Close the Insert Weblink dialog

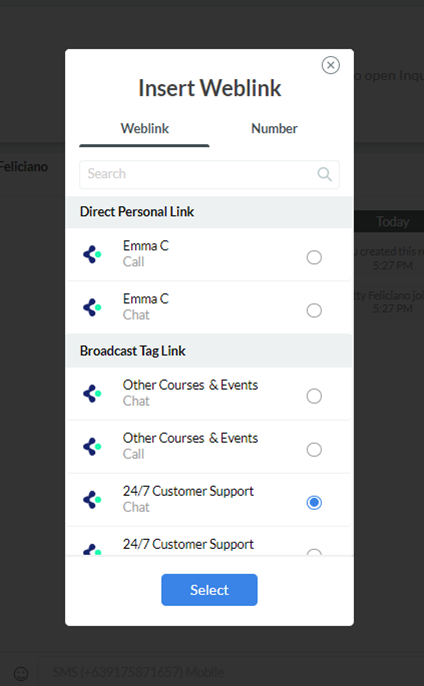(330, 65)
